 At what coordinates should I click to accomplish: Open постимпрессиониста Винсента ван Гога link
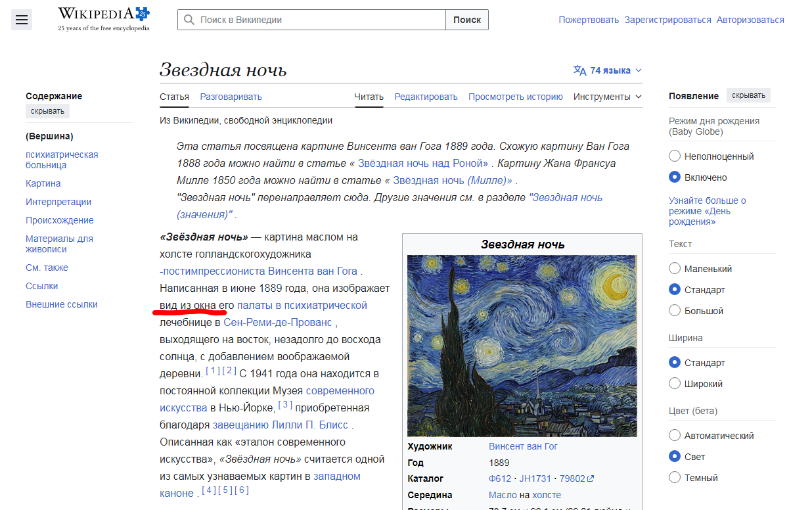[x=259, y=271]
